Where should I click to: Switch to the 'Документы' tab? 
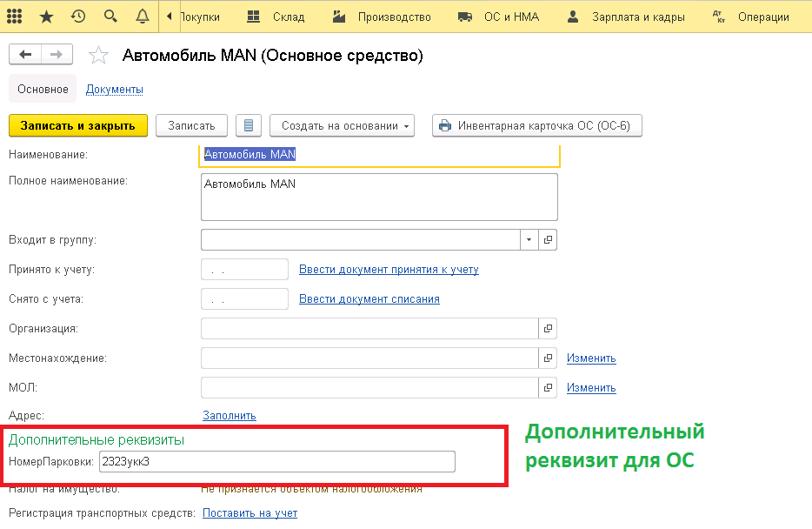coord(114,89)
